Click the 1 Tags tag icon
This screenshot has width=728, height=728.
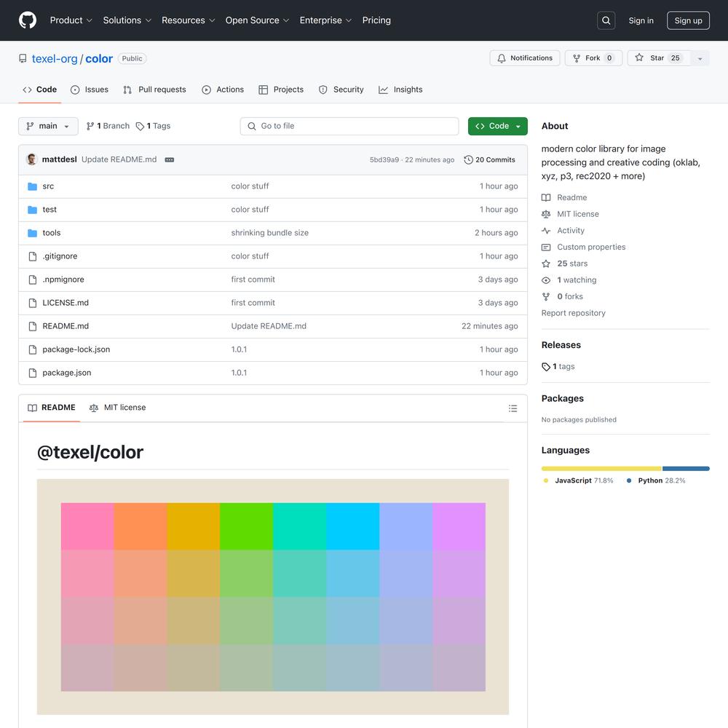[x=140, y=127]
